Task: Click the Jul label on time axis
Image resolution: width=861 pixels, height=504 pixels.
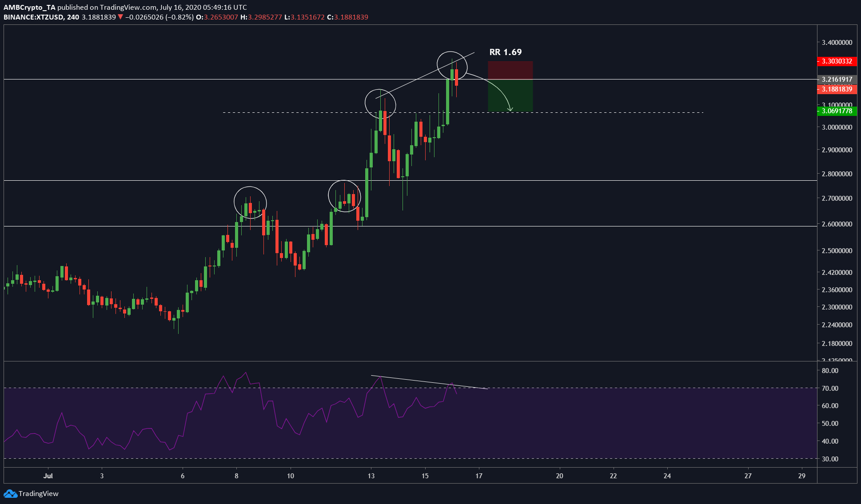Action: (x=48, y=476)
